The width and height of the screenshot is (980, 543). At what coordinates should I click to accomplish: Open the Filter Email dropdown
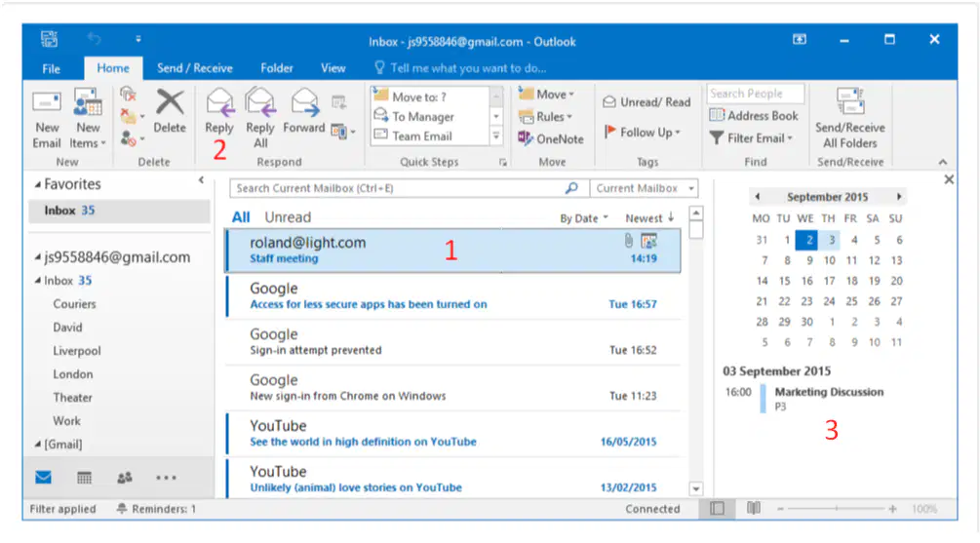[x=751, y=138]
